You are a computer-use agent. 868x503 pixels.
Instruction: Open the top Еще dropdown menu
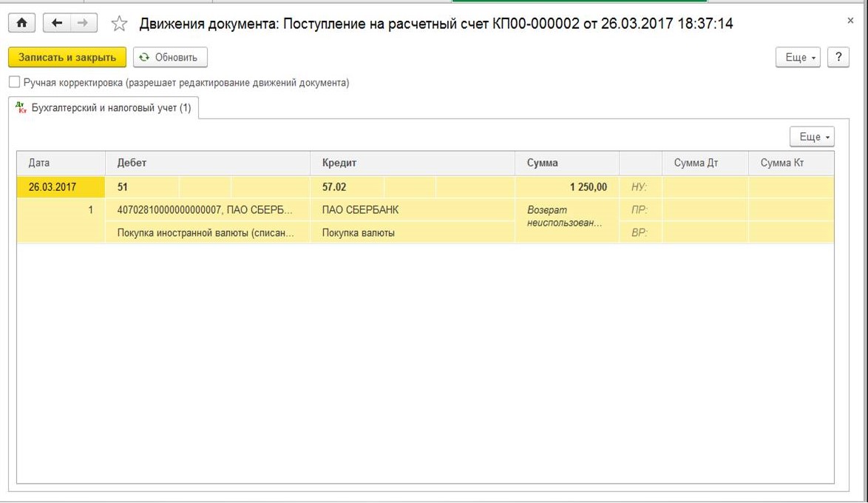tap(798, 58)
